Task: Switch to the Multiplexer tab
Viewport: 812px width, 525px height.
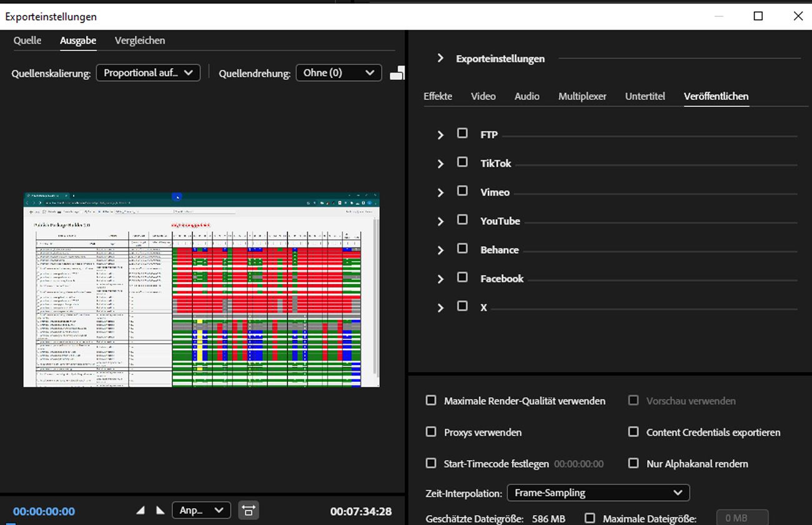Action: [582, 96]
